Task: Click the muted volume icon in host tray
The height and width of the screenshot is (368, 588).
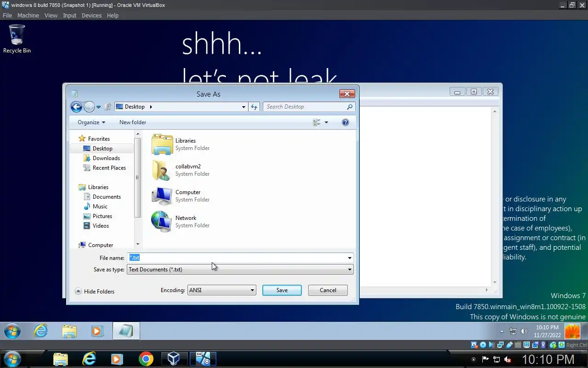Action: [x=508, y=359]
